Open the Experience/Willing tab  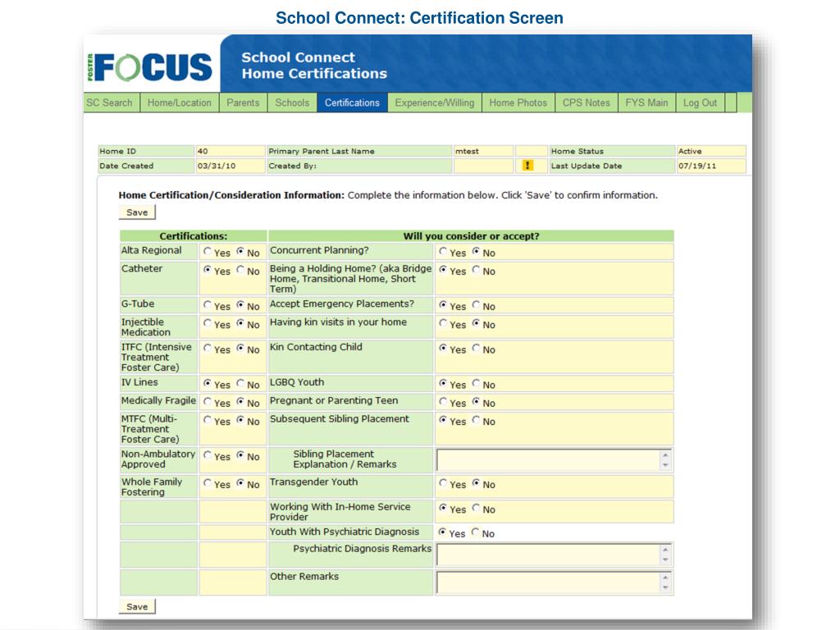tap(435, 103)
